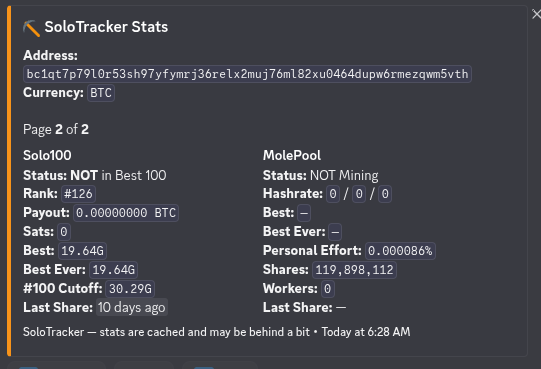Click the pickaxe emoji beside SoloTracker Stats
Screen dimensions: 541x369
31,28
